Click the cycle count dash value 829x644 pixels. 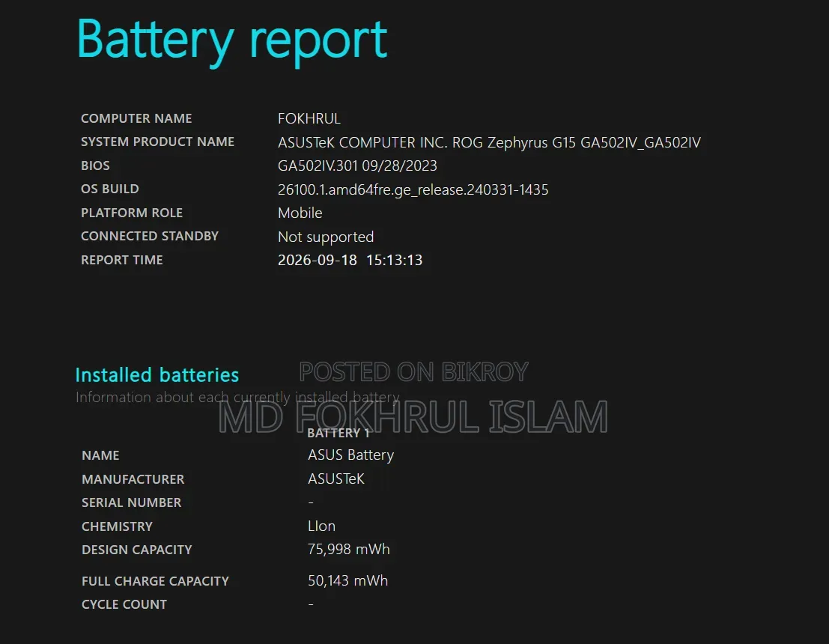311,604
